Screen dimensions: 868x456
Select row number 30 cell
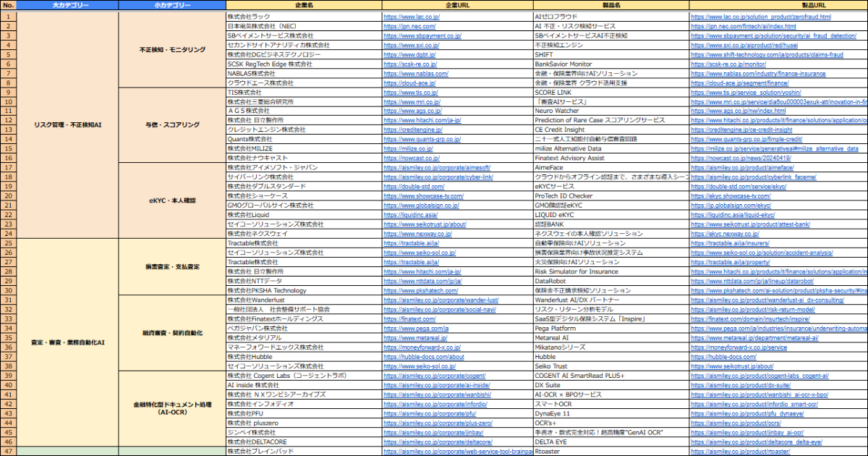click(x=8, y=290)
